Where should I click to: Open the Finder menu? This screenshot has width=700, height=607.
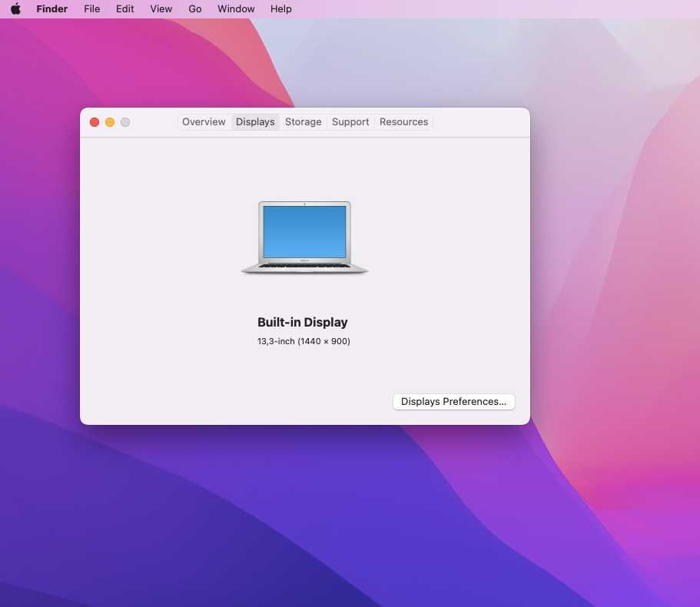(x=51, y=9)
